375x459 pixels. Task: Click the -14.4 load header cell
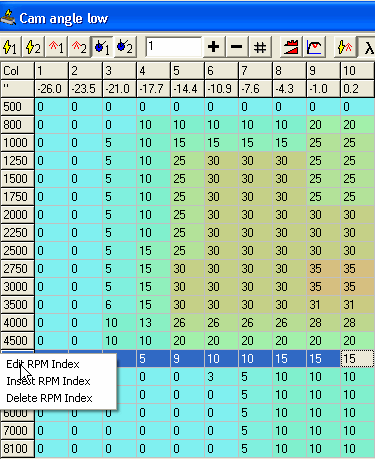click(x=187, y=89)
